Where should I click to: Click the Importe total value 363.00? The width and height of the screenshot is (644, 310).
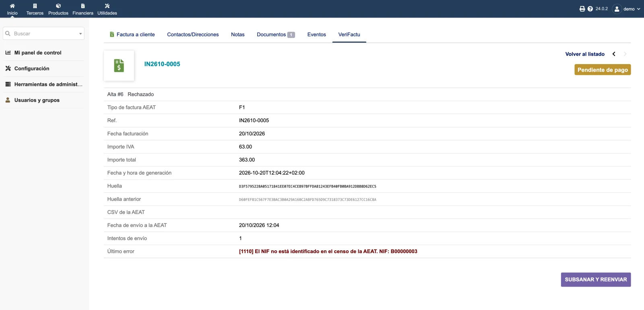(247, 160)
